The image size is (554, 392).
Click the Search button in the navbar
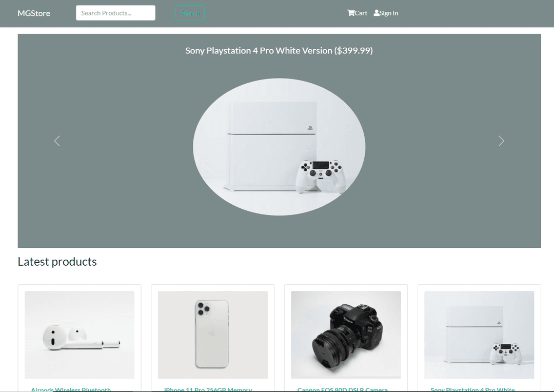(190, 13)
